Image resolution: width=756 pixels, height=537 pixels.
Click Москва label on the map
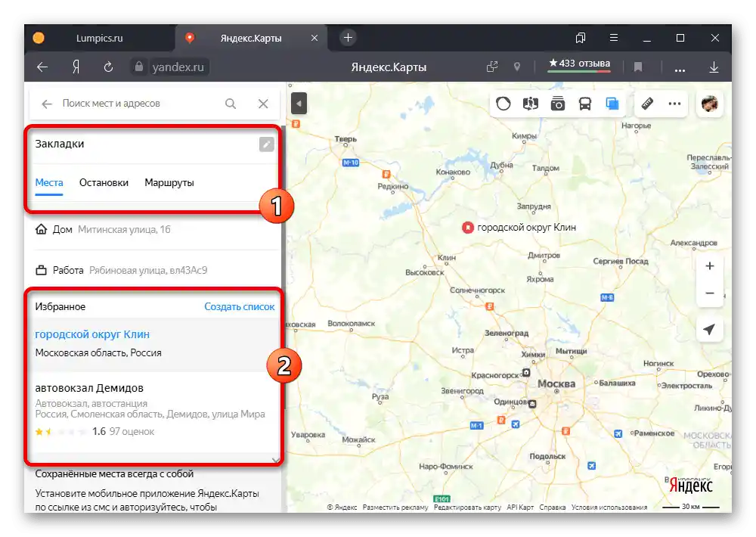click(556, 384)
